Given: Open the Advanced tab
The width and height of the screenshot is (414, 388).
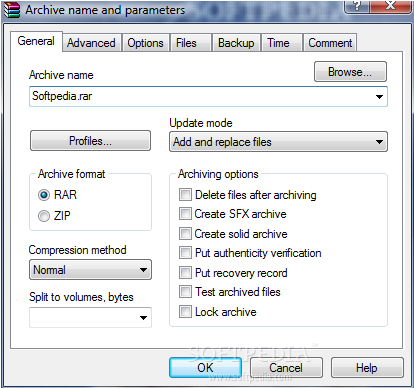Looking at the screenshot, I should click(91, 43).
